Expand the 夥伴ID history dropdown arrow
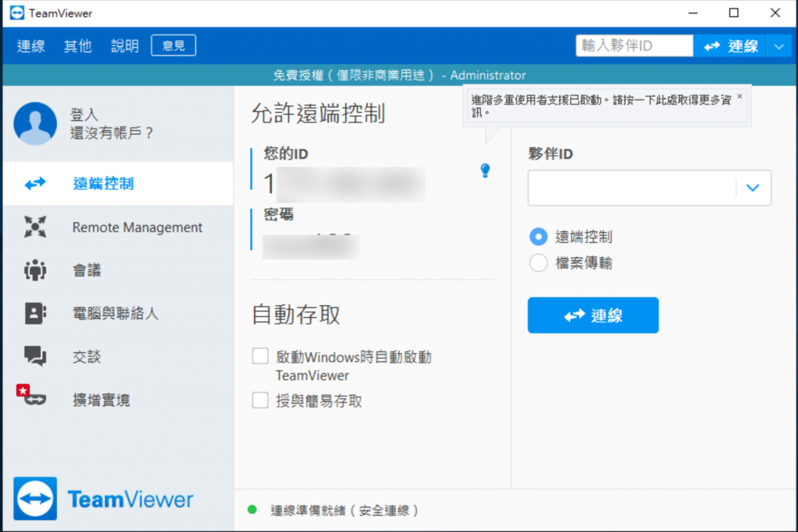The height and width of the screenshot is (532, 798). pyautogui.click(x=753, y=188)
